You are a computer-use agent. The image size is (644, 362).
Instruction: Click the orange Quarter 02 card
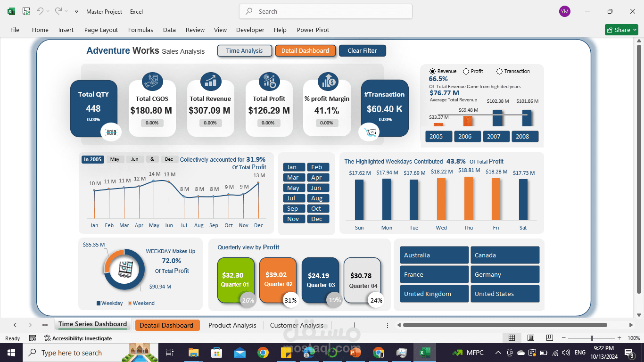click(278, 280)
